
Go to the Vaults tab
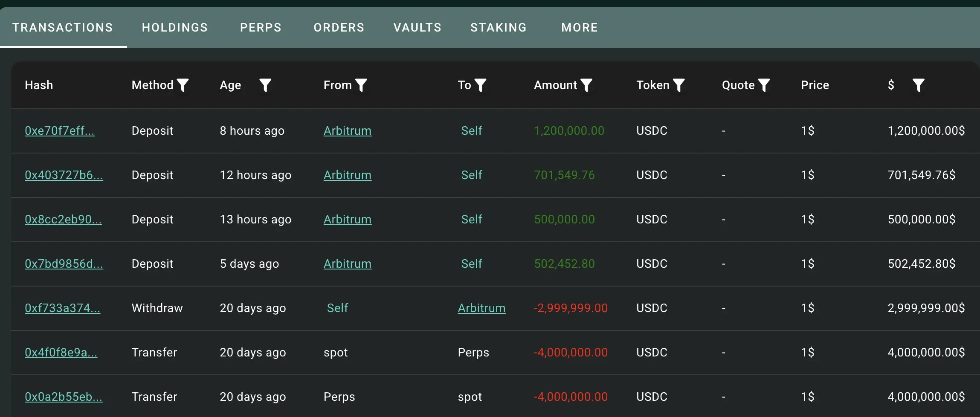click(418, 28)
